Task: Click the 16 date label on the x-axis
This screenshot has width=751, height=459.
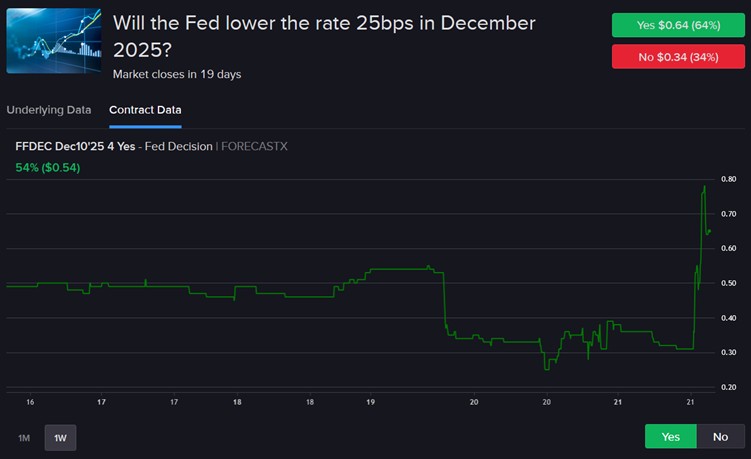Action: [x=30, y=402]
